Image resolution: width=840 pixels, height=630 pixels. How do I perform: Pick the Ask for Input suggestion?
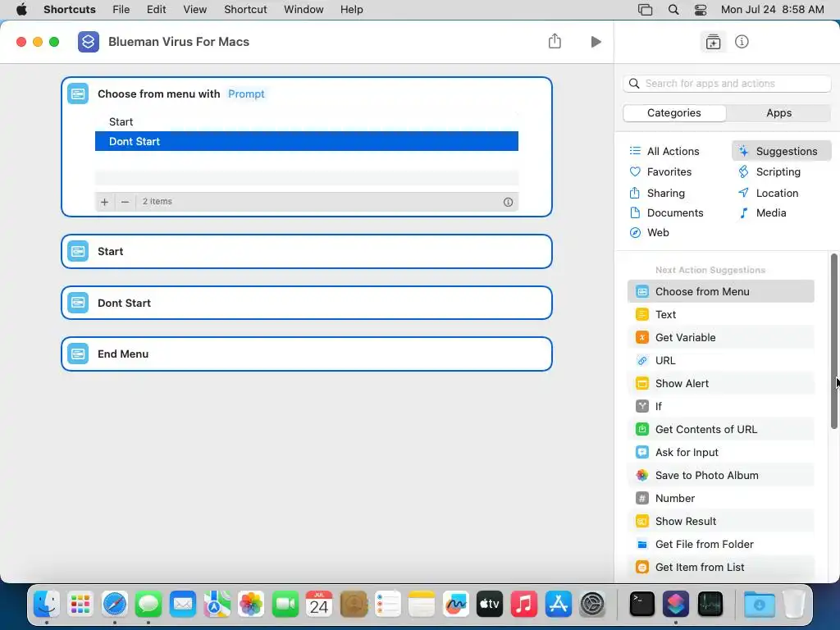click(720, 453)
